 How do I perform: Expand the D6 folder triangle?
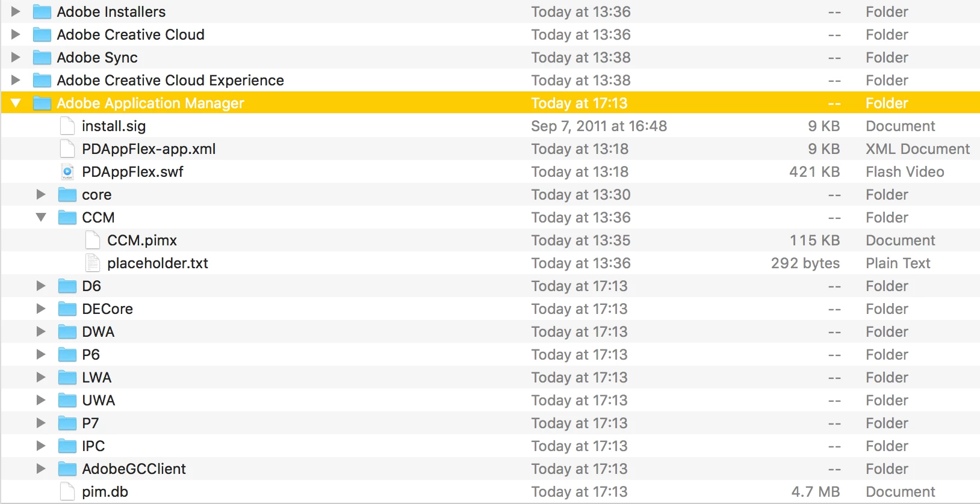tap(41, 286)
